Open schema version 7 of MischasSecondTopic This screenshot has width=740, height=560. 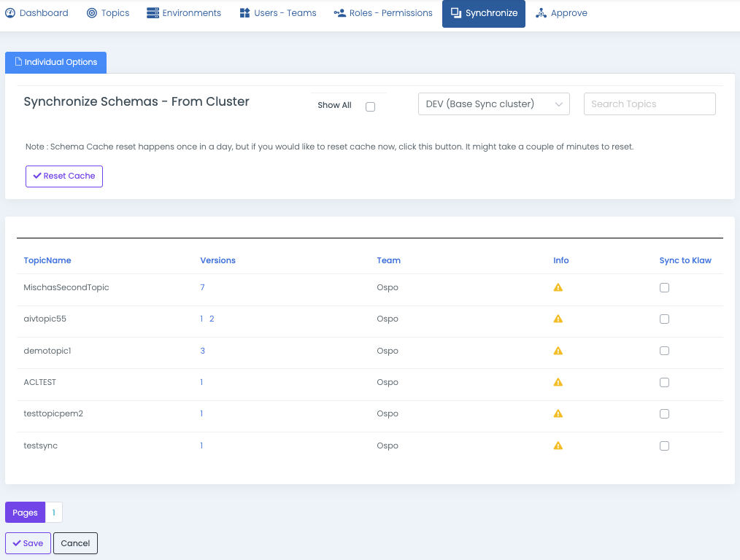(203, 287)
